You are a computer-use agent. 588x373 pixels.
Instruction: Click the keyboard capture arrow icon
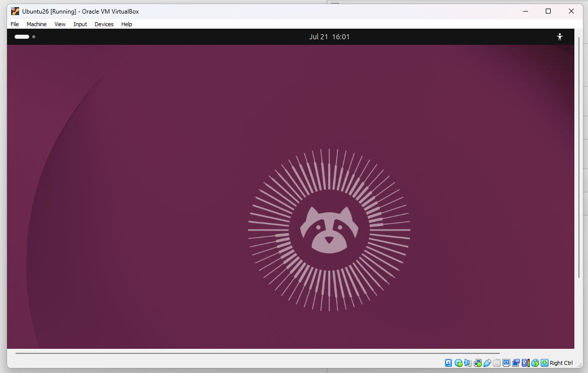545,362
